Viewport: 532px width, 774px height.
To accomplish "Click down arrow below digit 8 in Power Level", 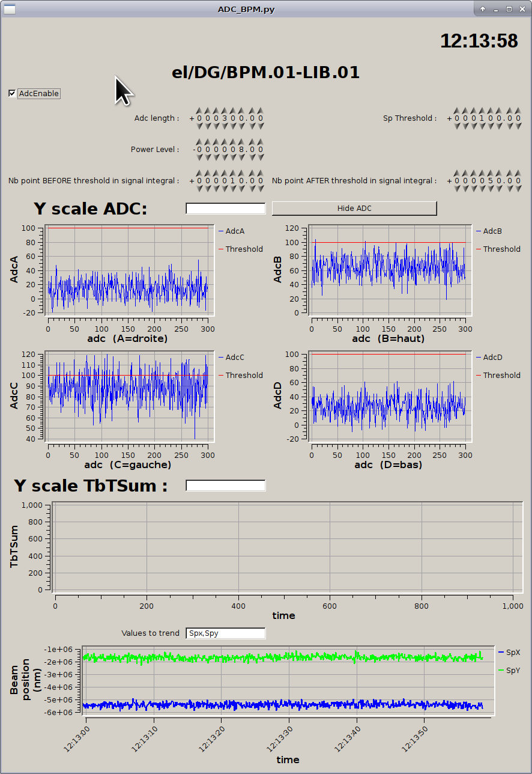I will tap(241, 157).
